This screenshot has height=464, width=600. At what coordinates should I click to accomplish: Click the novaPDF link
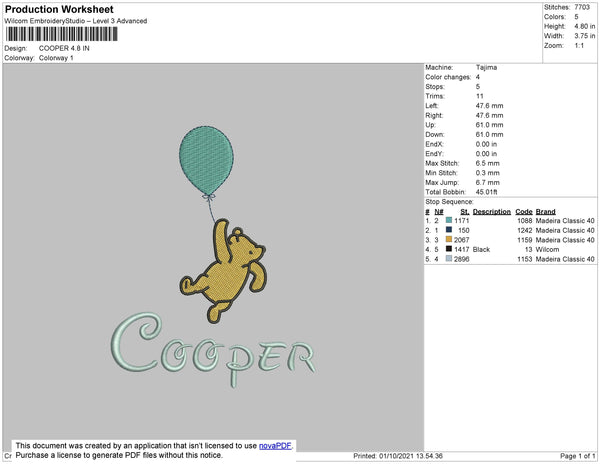[x=275, y=446]
